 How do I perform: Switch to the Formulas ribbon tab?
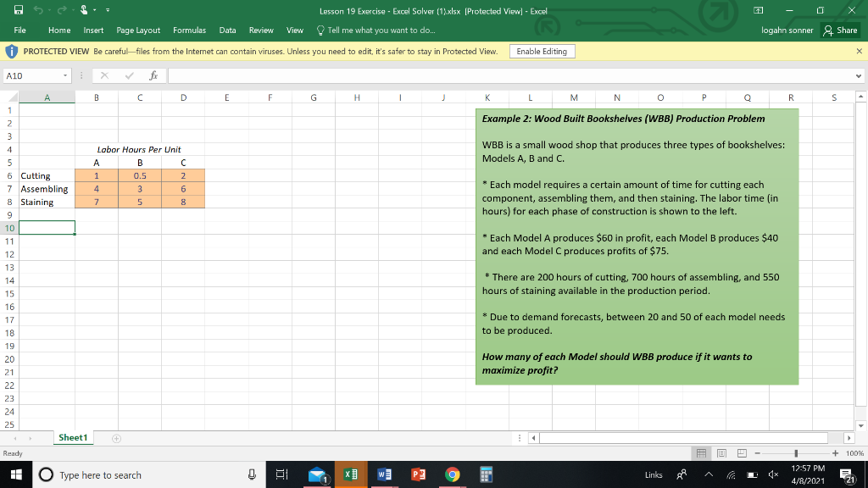pos(190,30)
